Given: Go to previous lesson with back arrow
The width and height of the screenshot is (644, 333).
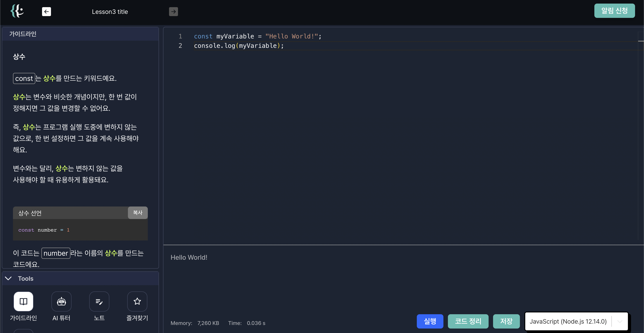Looking at the screenshot, I should [x=47, y=11].
